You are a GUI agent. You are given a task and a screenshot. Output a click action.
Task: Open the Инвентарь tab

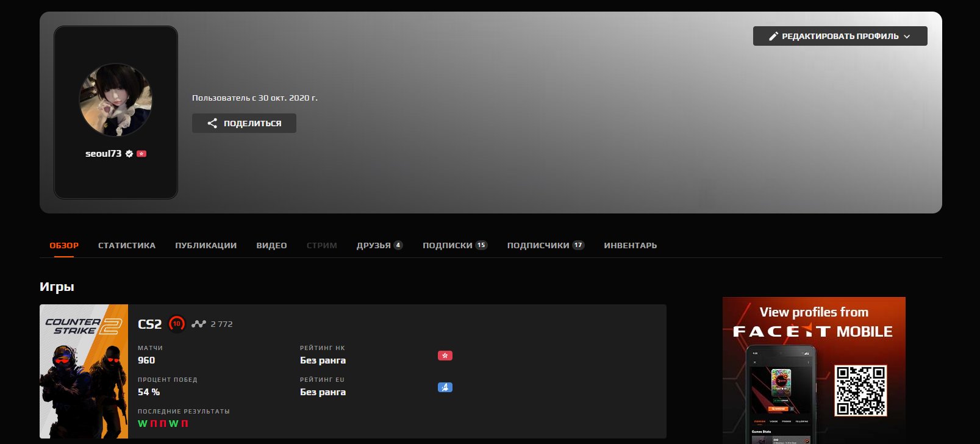click(x=630, y=245)
